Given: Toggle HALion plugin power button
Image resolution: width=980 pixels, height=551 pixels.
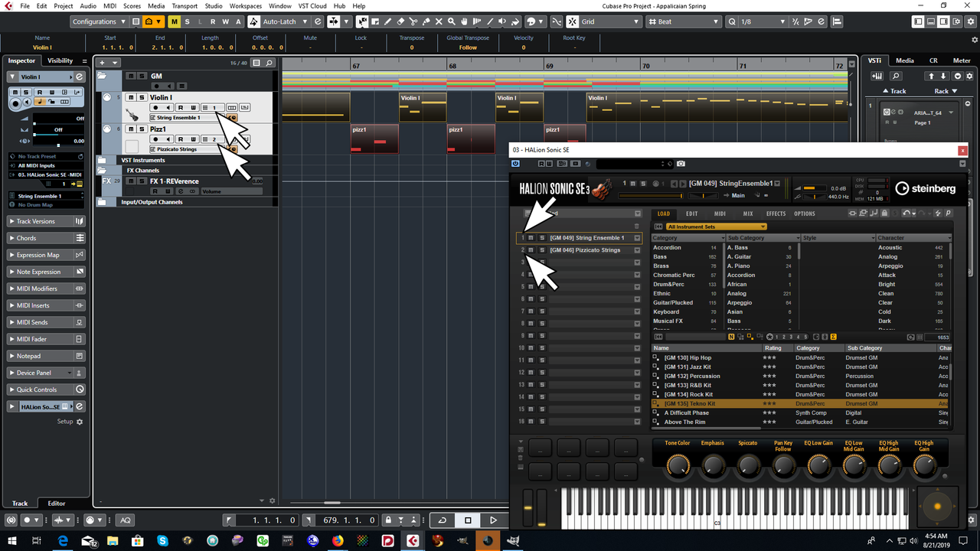Looking at the screenshot, I should pos(515,164).
